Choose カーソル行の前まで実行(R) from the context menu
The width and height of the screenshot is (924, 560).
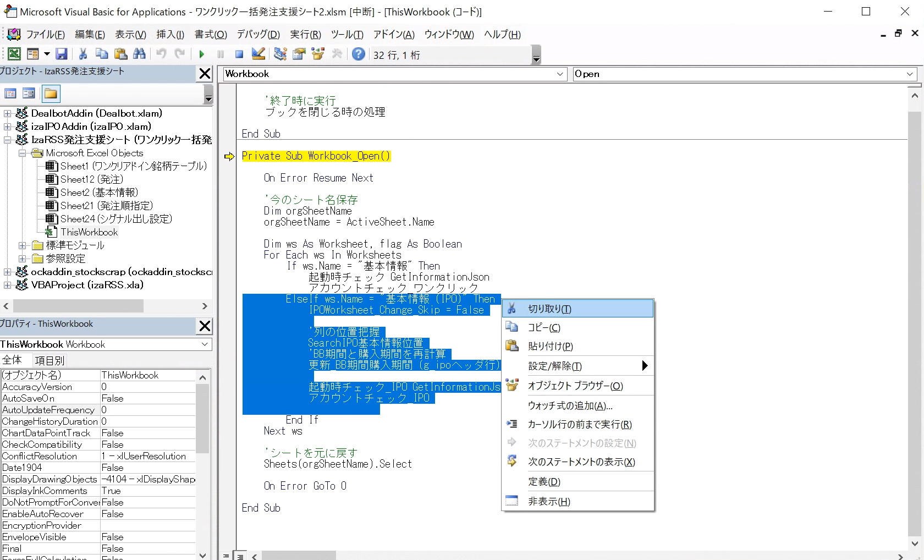tap(578, 424)
